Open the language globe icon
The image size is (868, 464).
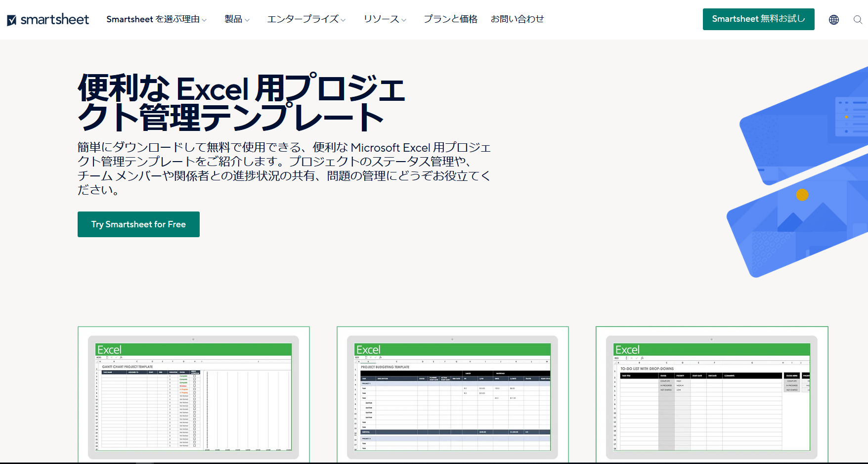[834, 20]
